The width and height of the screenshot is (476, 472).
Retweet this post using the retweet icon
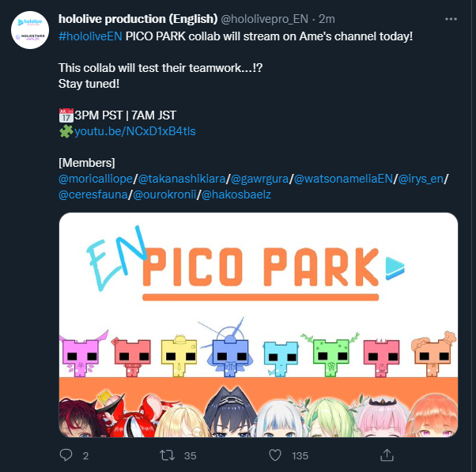coord(167,455)
